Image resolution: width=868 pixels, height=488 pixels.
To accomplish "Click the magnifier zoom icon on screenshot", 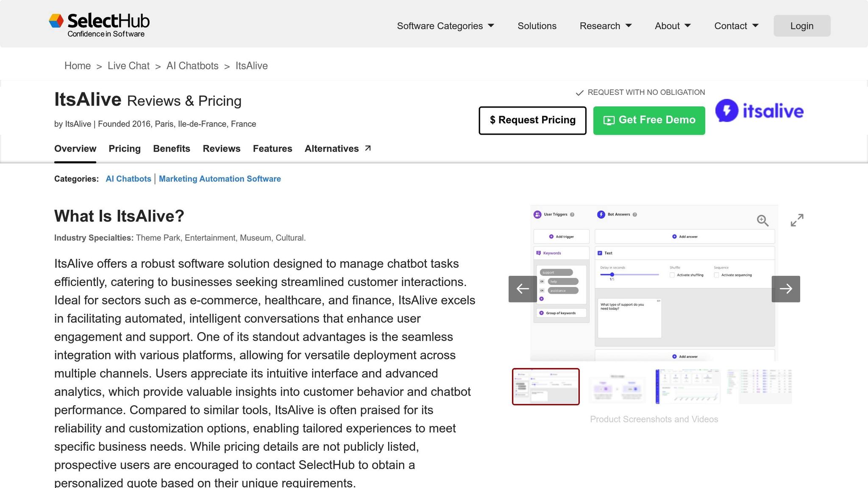I will (762, 220).
